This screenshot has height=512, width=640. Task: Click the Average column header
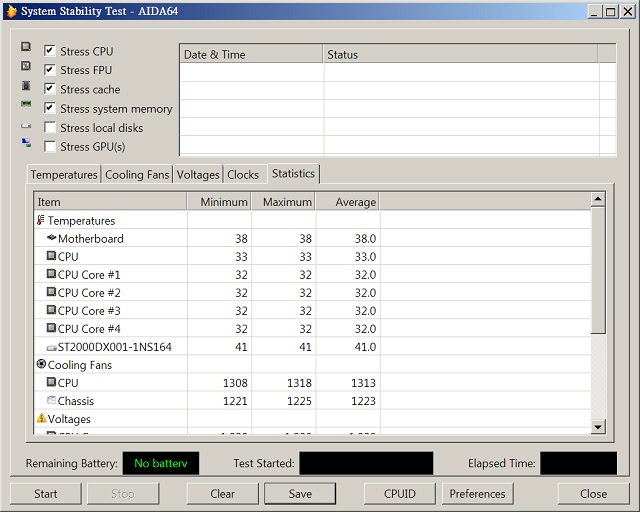click(x=347, y=202)
